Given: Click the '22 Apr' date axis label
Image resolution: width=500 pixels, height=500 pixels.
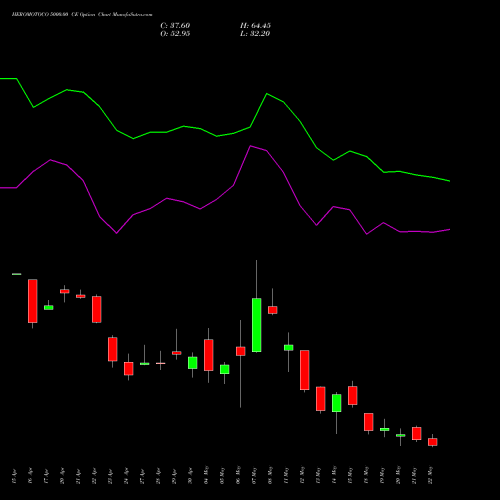Looking at the screenshot, I should coord(94,476).
